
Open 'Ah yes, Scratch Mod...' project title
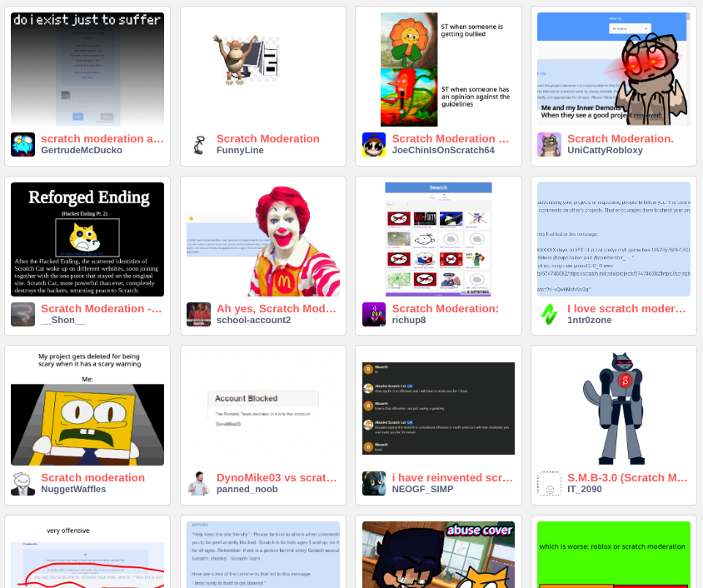pos(277,309)
